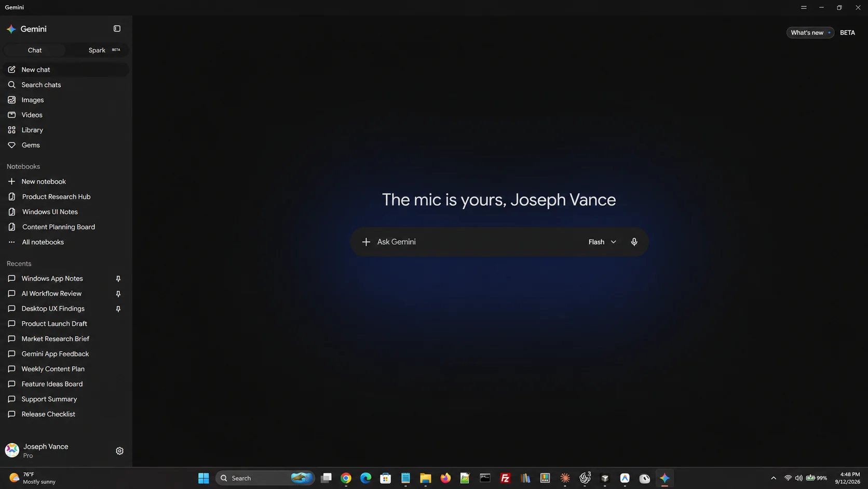Collapse the sidebar with the panel icon
Screen dimensions: 868x489
pos(117,29)
